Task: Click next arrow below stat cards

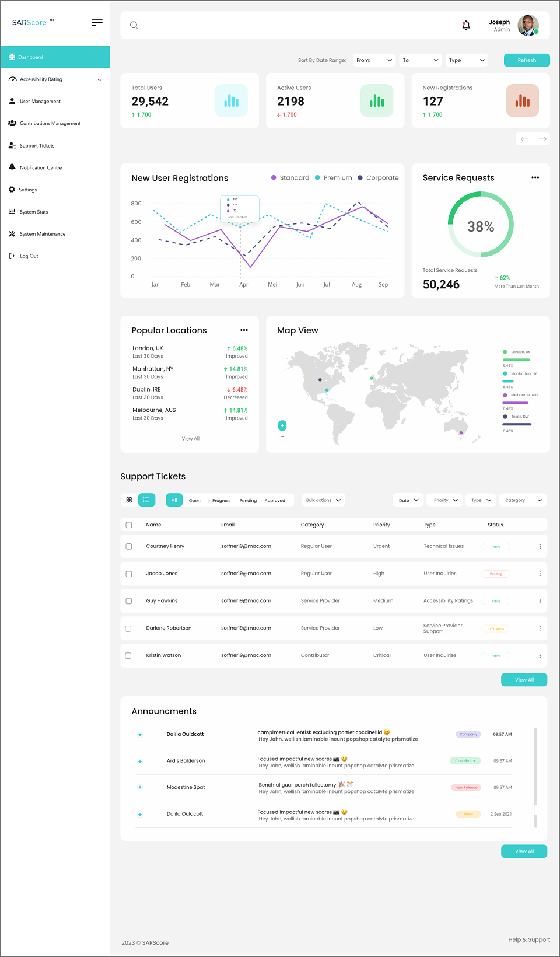Action: (542, 139)
